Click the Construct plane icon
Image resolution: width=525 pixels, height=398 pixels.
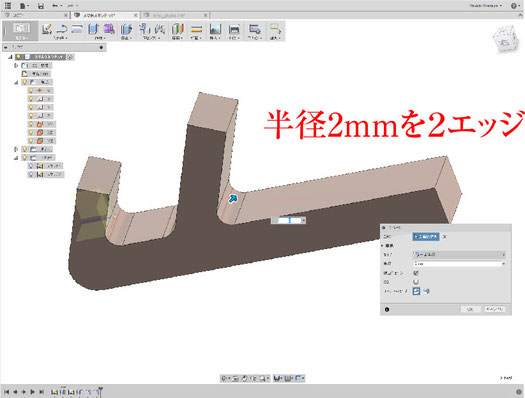tap(177, 29)
